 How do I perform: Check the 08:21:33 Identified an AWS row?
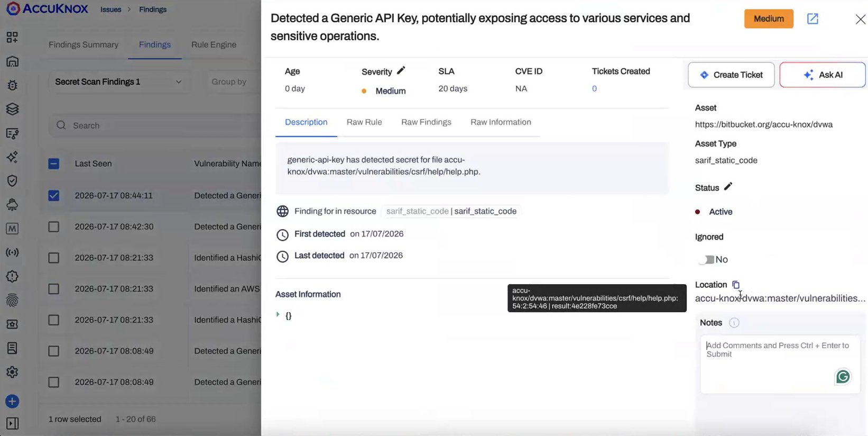pos(53,289)
